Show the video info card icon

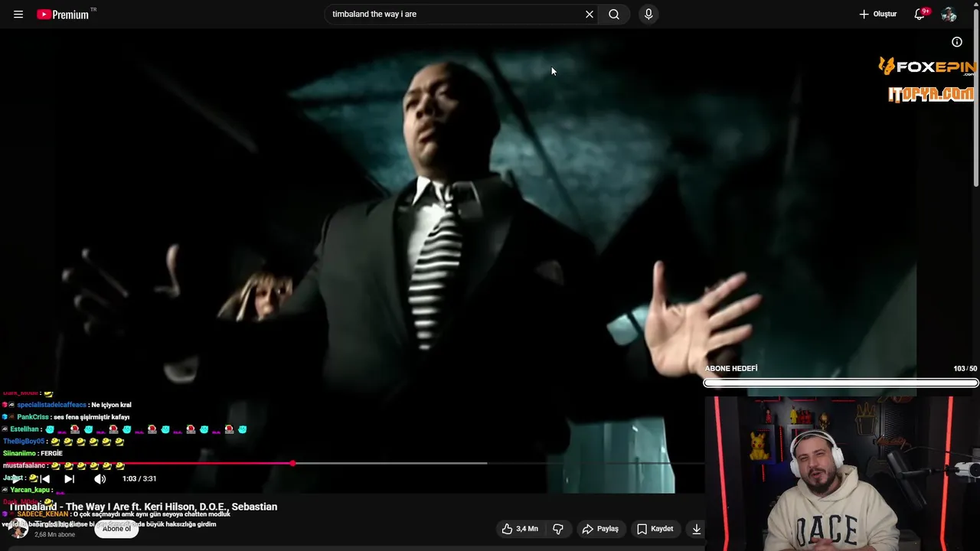[x=957, y=42]
